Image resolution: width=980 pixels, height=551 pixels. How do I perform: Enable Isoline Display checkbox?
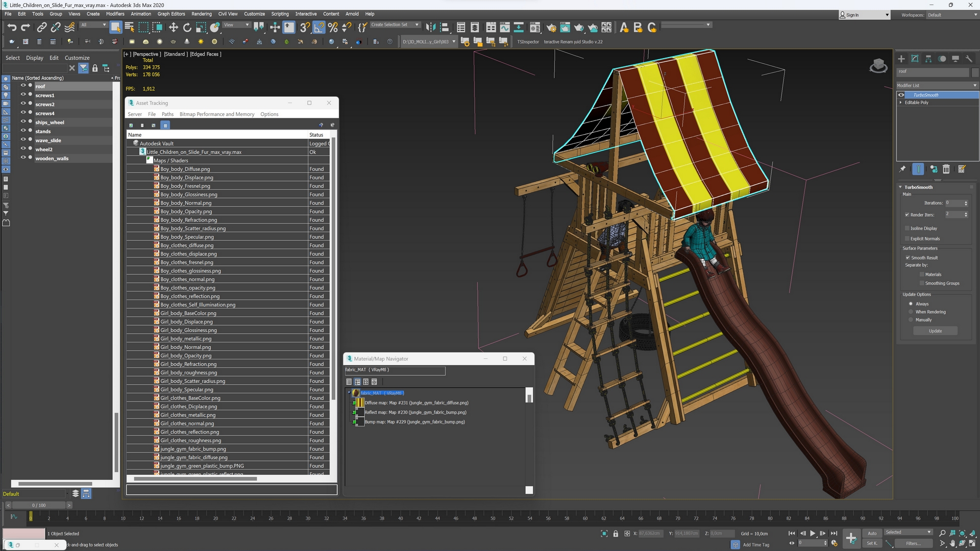click(907, 229)
